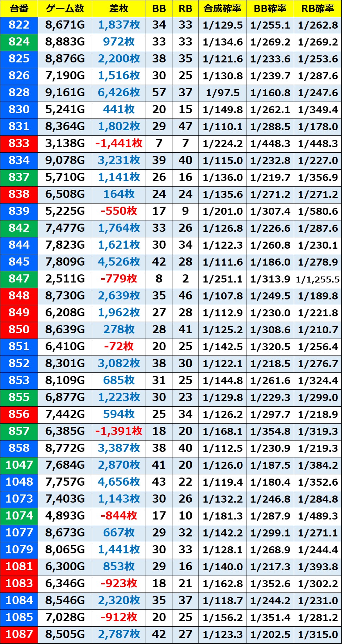Click the 1/107.8 combined probability
This screenshot has height=644, width=342.
click(x=222, y=297)
